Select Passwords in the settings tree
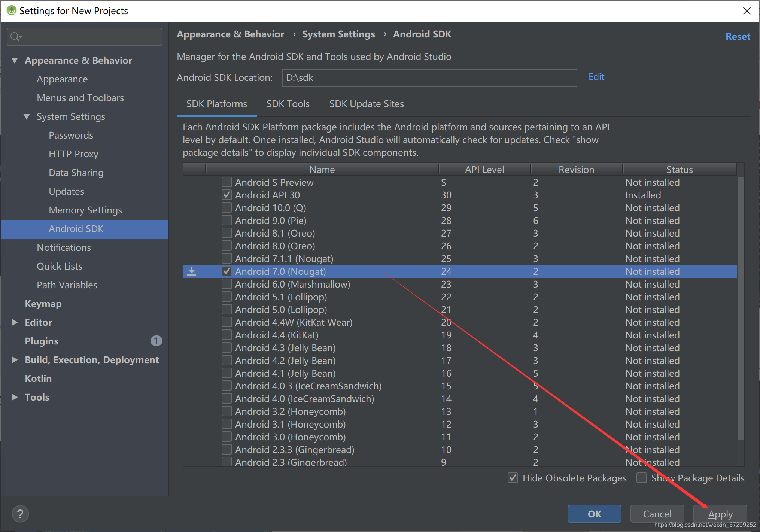This screenshot has width=760, height=532. click(71, 135)
